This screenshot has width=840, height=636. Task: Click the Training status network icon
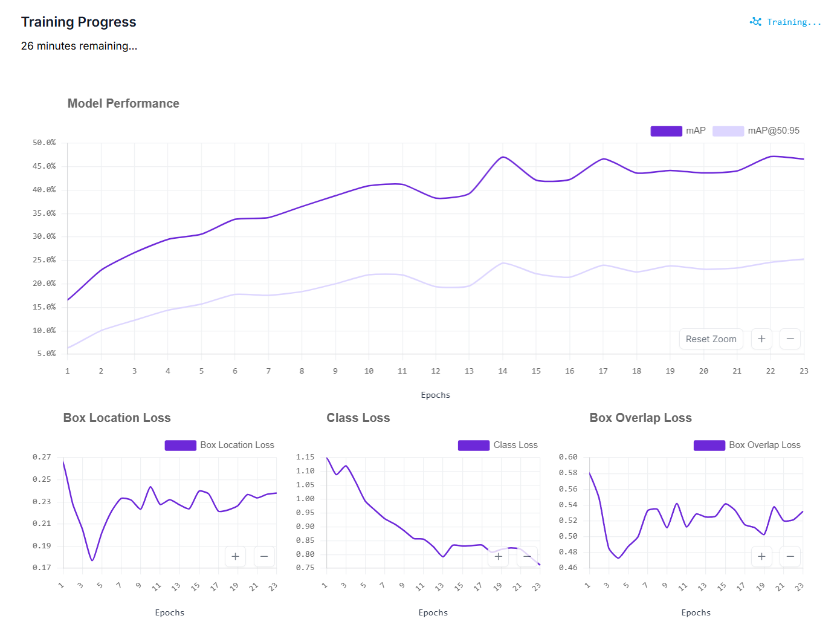coord(755,22)
